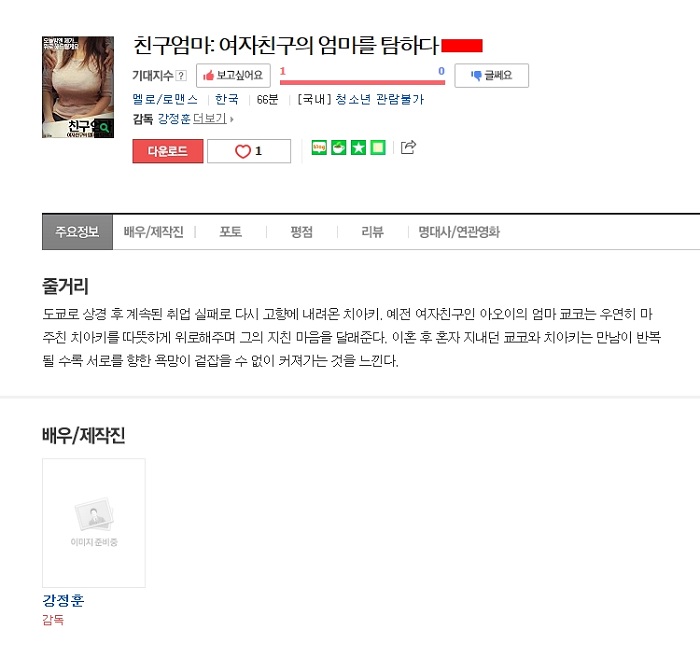Select the 평점 tab

pos(301,232)
